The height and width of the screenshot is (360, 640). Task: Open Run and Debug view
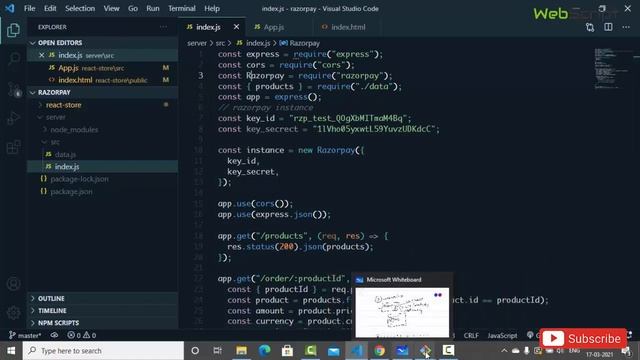(13, 118)
